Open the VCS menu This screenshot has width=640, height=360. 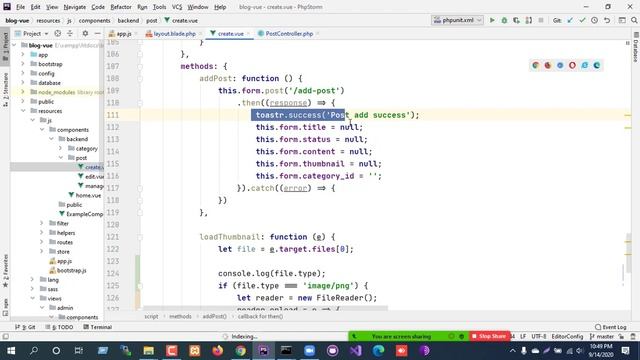click(x=177, y=7)
